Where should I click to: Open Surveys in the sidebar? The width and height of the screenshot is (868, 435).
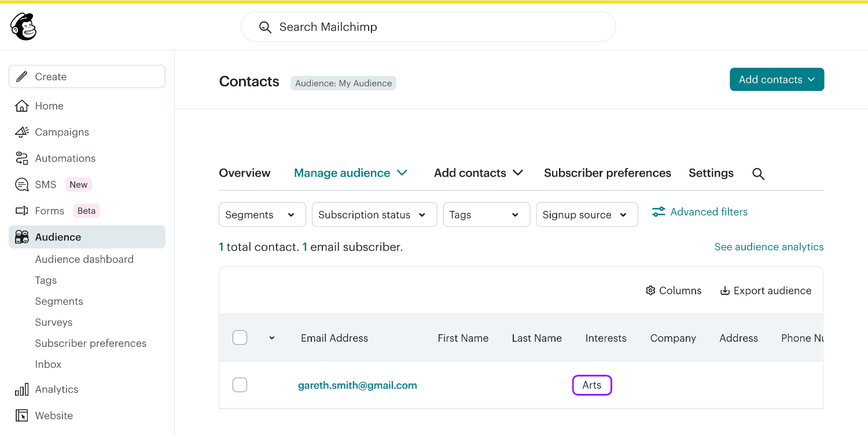pyautogui.click(x=54, y=322)
